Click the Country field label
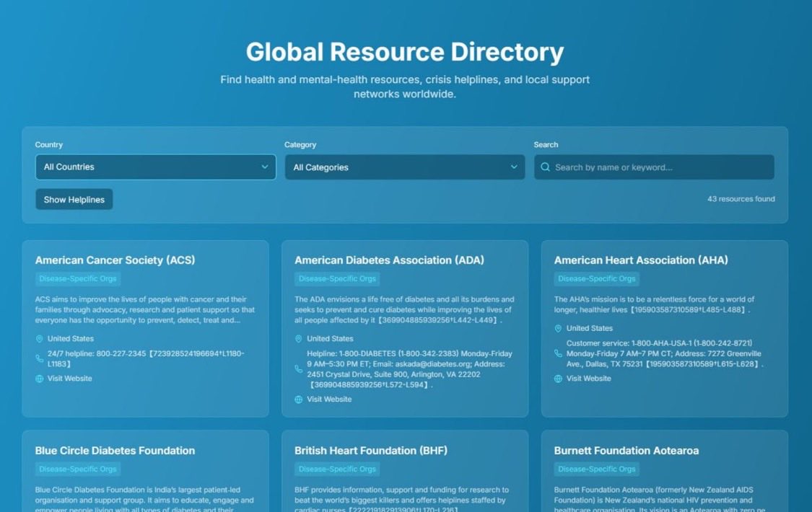This screenshot has height=512, width=812. (48, 145)
